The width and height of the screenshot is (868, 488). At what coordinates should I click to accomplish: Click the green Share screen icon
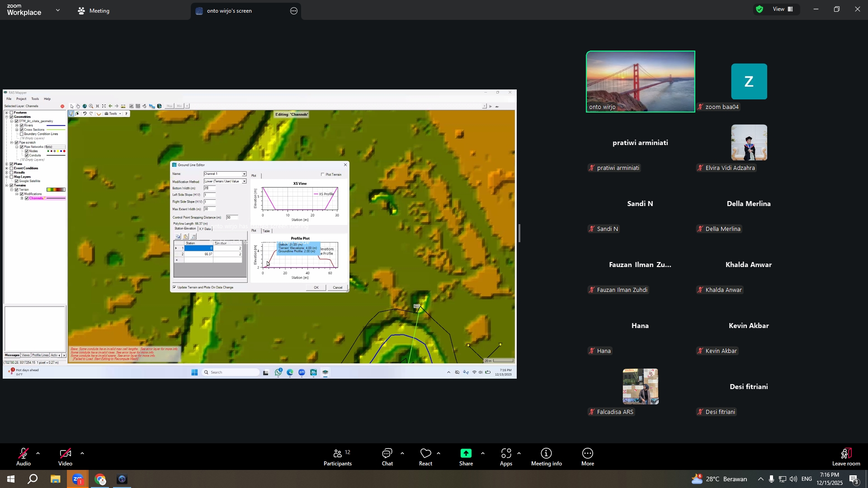point(466,453)
